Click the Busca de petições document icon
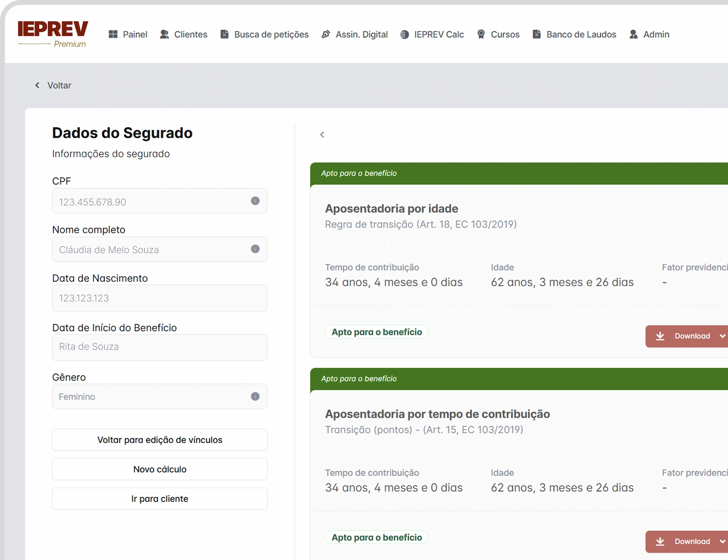The width and height of the screenshot is (728, 560). [x=224, y=34]
